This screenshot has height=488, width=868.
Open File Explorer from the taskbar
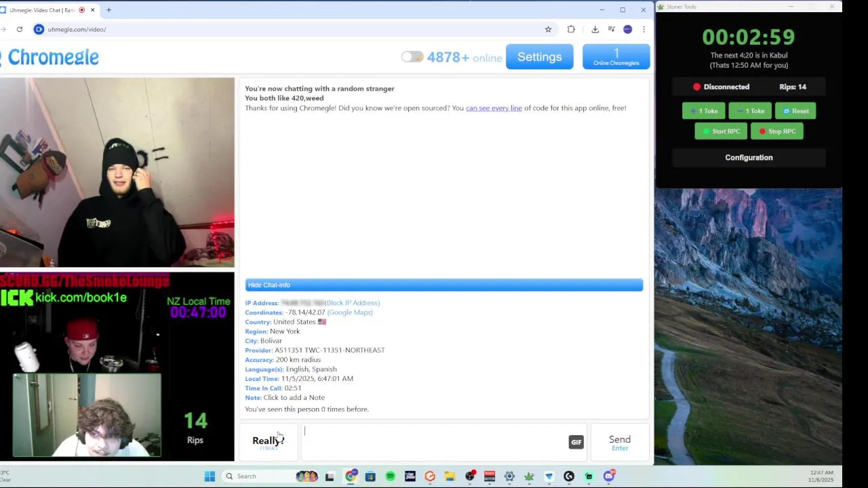[450, 476]
